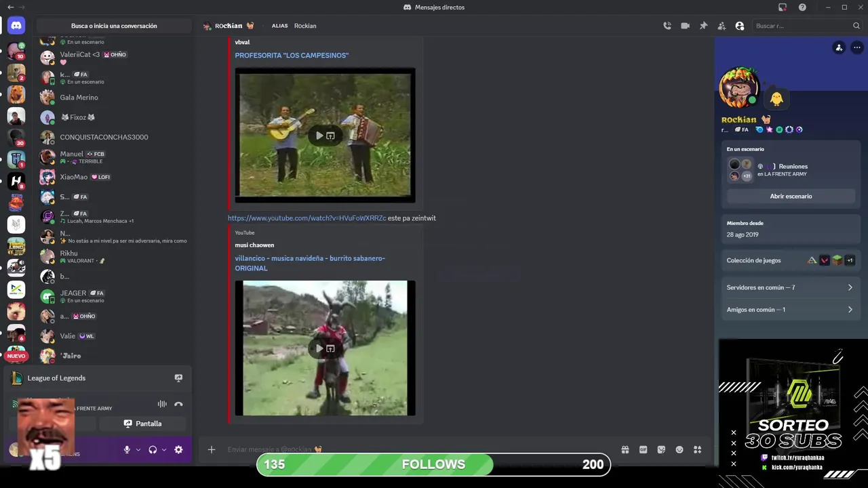Focus the Enviar mensaje input box

click(x=420, y=449)
